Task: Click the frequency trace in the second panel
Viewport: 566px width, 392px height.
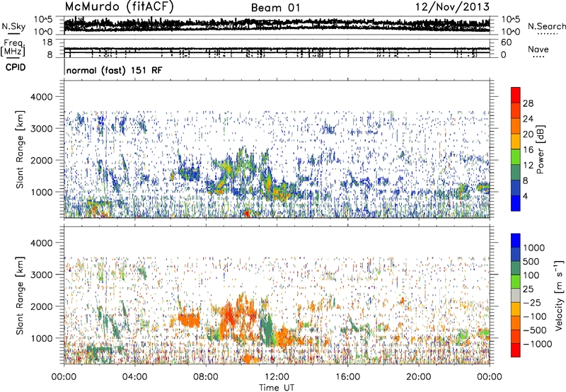Action: point(277,49)
